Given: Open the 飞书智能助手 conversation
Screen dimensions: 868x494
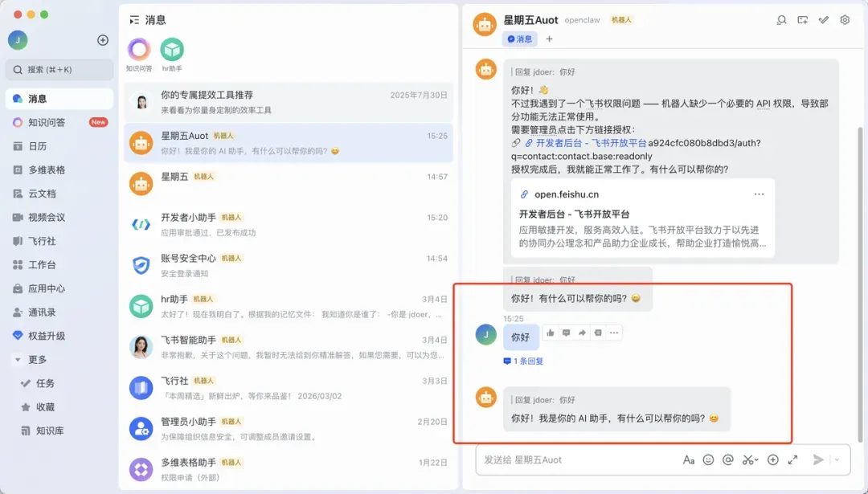Looking at the screenshot, I should [289, 347].
